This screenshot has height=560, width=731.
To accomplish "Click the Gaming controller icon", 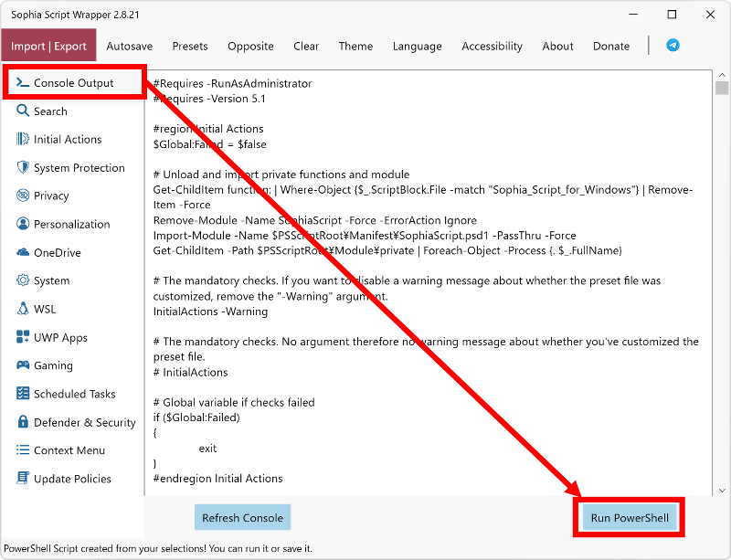I will point(23,365).
